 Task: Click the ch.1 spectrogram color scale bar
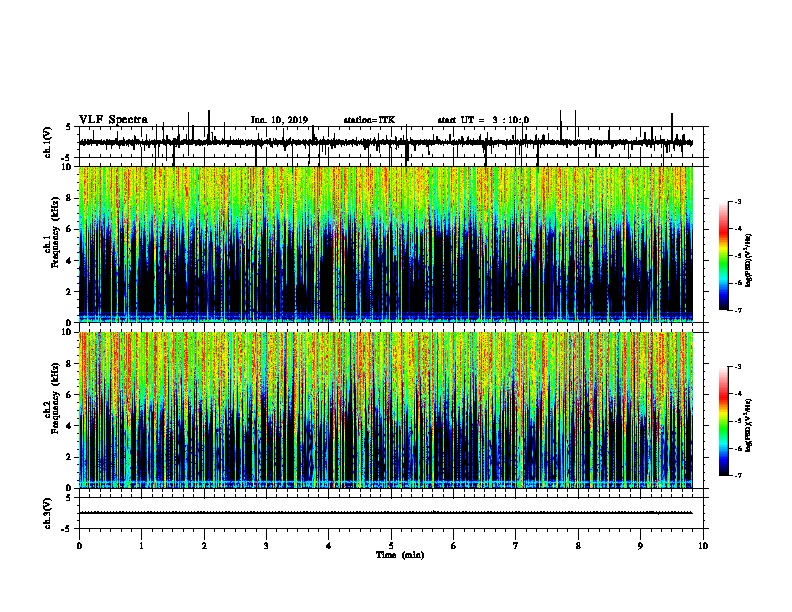click(724, 256)
